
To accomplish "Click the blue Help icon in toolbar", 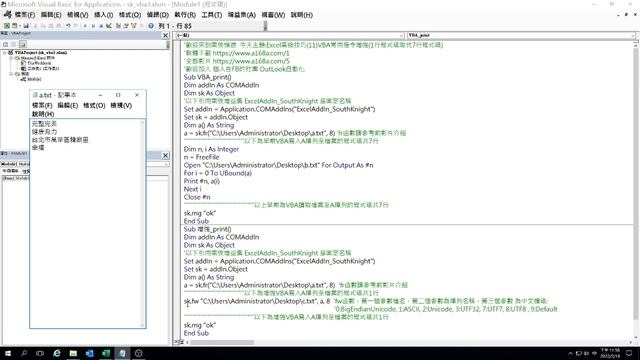I will click(151, 26).
